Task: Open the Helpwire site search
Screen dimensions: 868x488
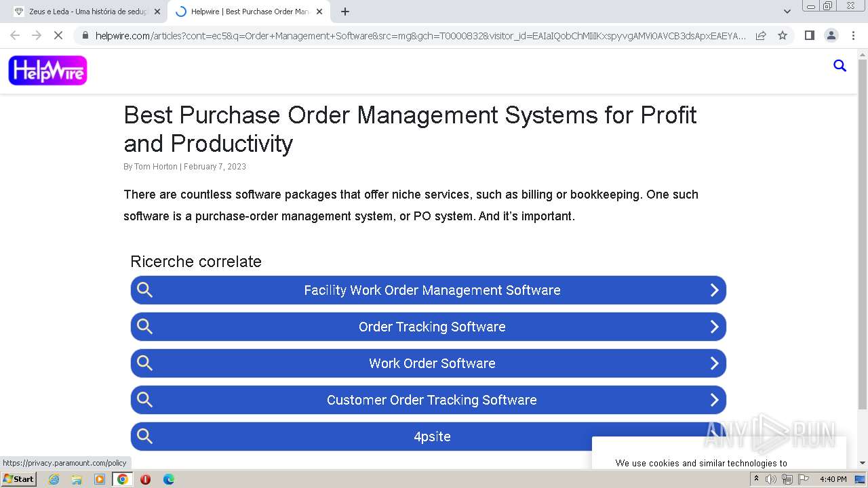Action: pyautogui.click(x=840, y=66)
